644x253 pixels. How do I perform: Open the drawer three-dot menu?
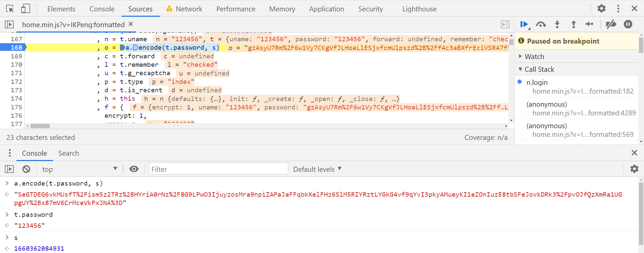tap(10, 153)
